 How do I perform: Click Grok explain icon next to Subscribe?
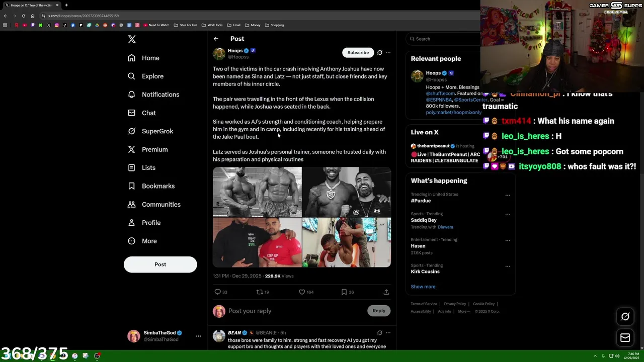click(380, 52)
